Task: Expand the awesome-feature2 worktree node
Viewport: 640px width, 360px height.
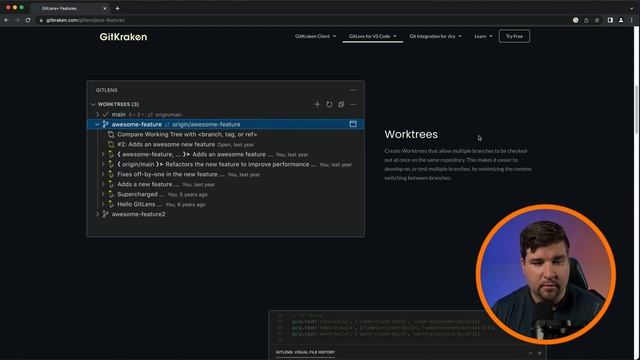Action: click(x=98, y=214)
